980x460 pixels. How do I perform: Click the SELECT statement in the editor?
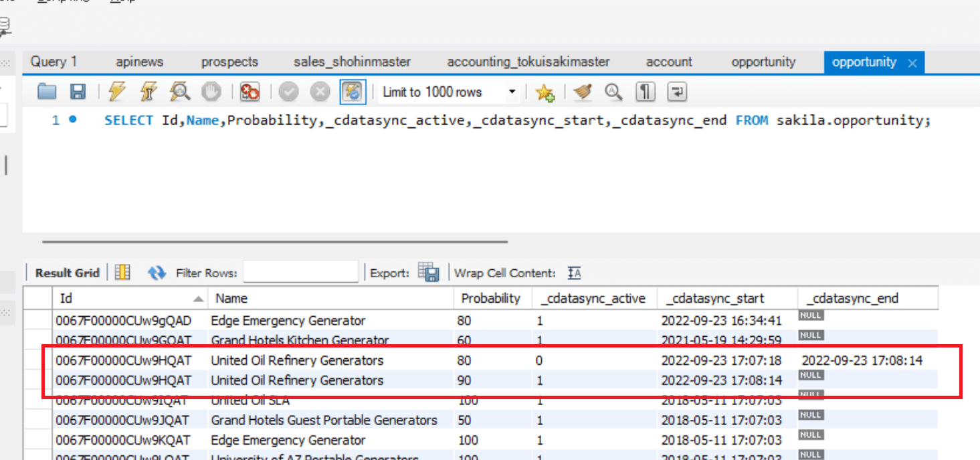(517, 121)
